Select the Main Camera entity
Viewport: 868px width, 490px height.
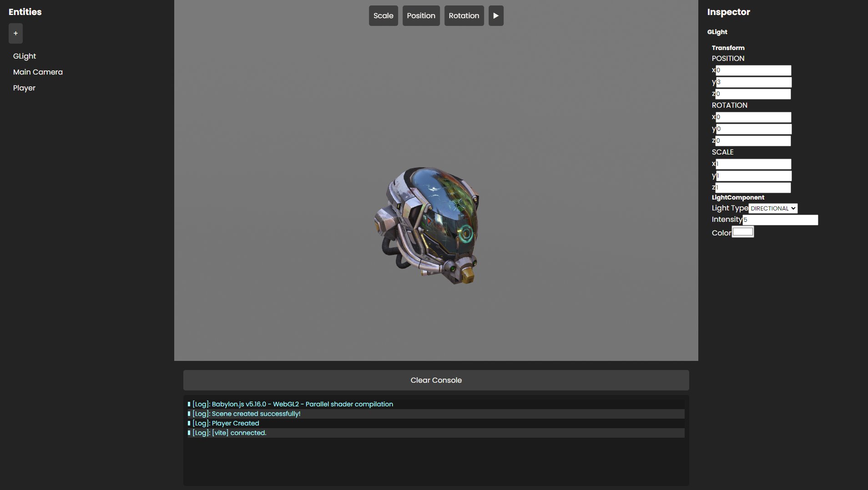(38, 72)
